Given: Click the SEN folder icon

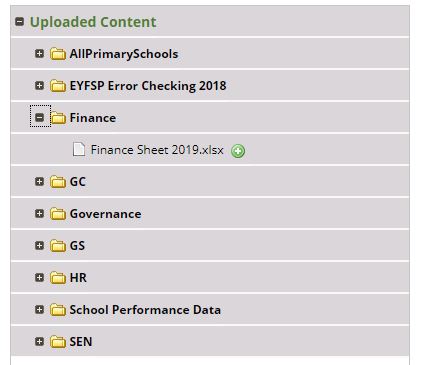Looking at the screenshot, I should 58,341.
